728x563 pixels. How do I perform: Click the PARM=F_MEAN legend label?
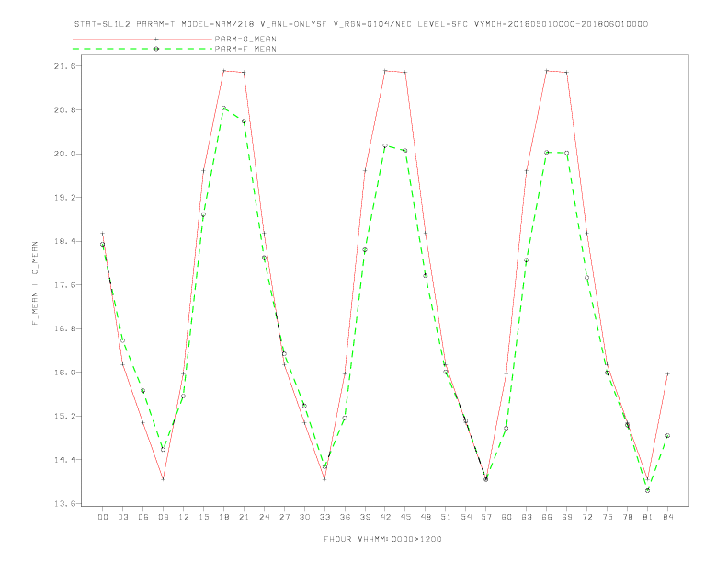(245, 49)
